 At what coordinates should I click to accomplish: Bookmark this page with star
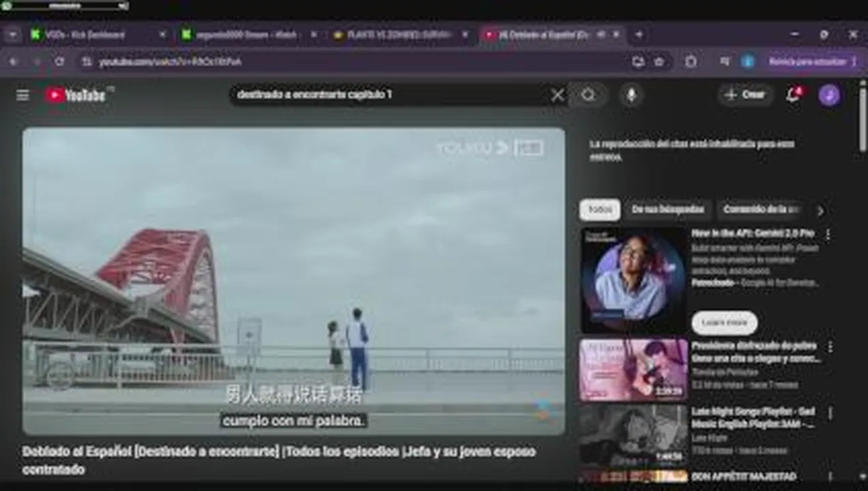coord(659,61)
